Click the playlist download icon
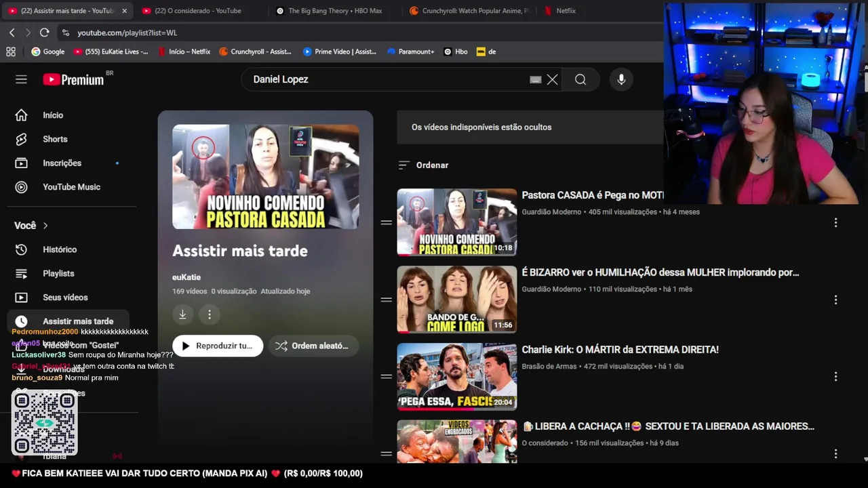 pyautogui.click(x=182, y=314)
